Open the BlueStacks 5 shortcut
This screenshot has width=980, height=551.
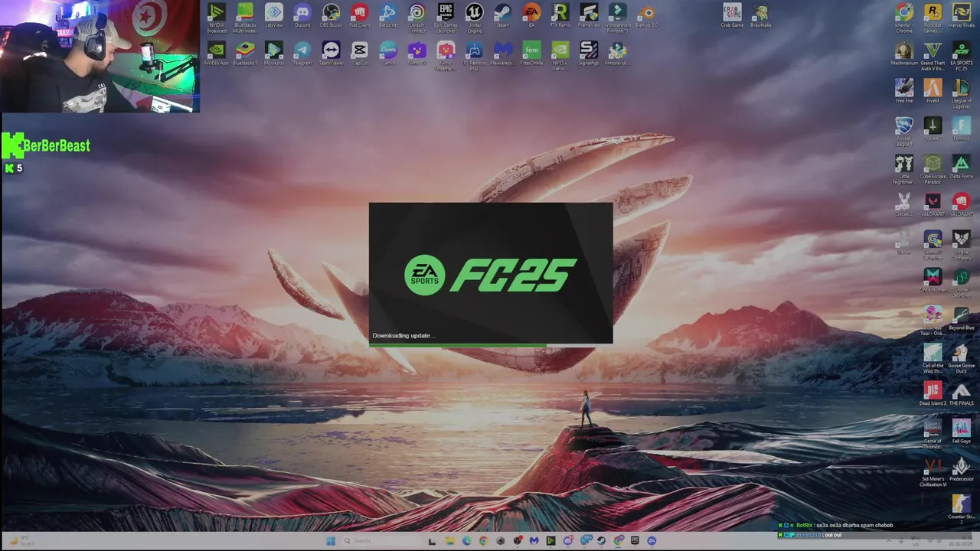coord(245,54)
